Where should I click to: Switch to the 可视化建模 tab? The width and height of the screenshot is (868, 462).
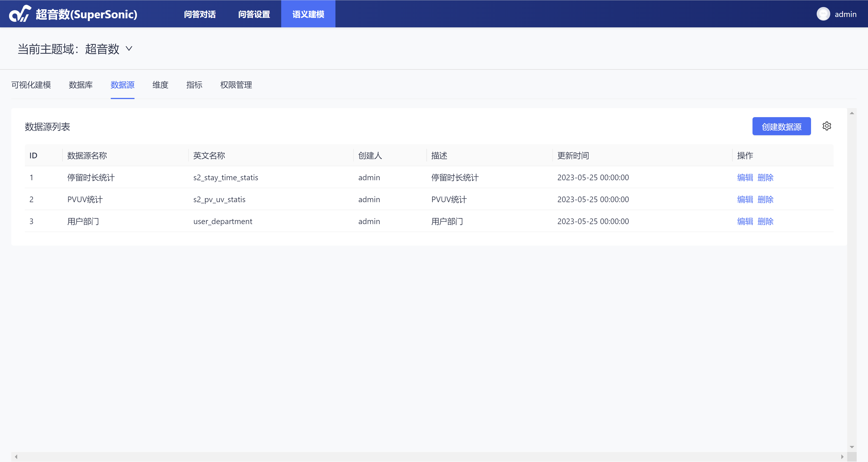pyautogui.click(x=31, y=85)
